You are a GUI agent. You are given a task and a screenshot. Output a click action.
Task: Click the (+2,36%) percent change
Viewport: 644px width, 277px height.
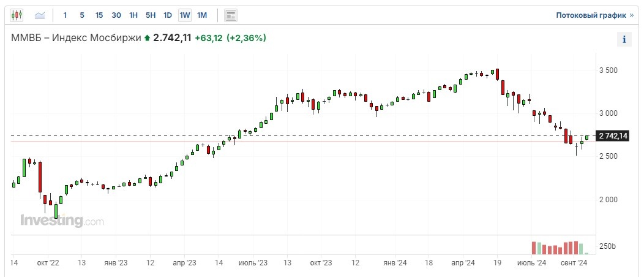[x=245, y=38]
